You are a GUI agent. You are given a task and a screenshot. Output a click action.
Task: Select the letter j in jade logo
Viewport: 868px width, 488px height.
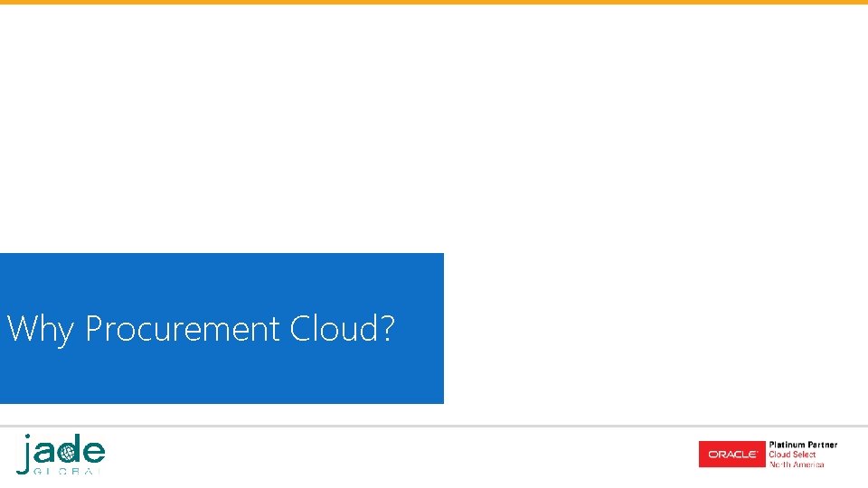coord(24,455)
